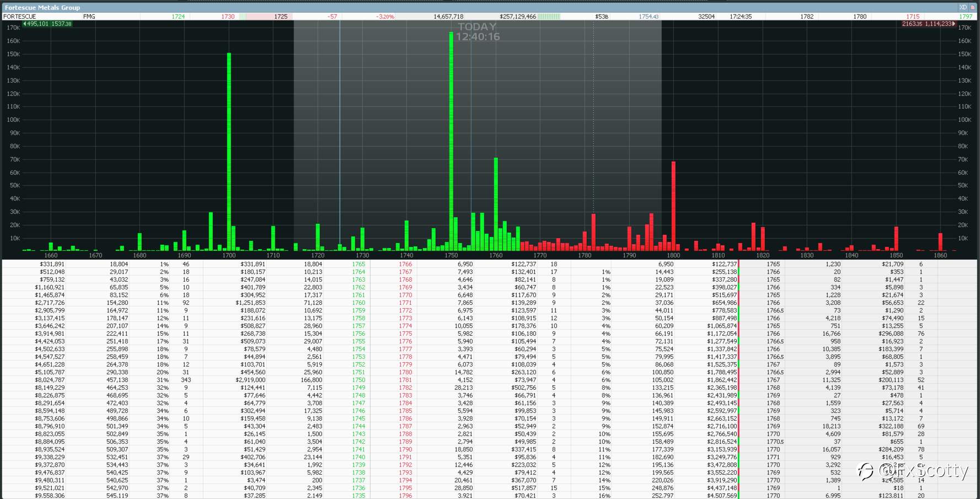Click right off-chart ask arrow showing 1,114,233
980x499 pixels.
tap(929, 24)
